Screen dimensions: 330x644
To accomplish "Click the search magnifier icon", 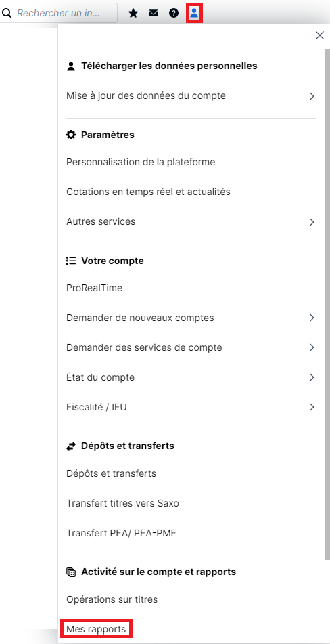I will [x=7, y=13].
